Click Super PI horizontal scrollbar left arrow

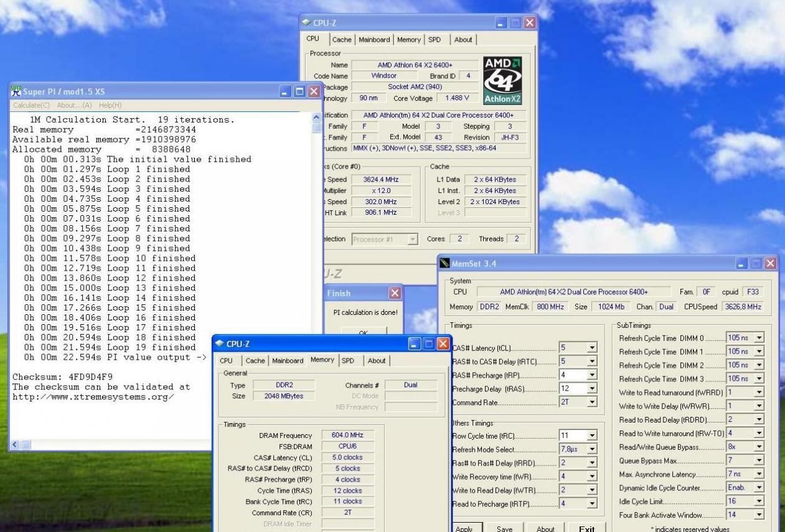point(14,445)
